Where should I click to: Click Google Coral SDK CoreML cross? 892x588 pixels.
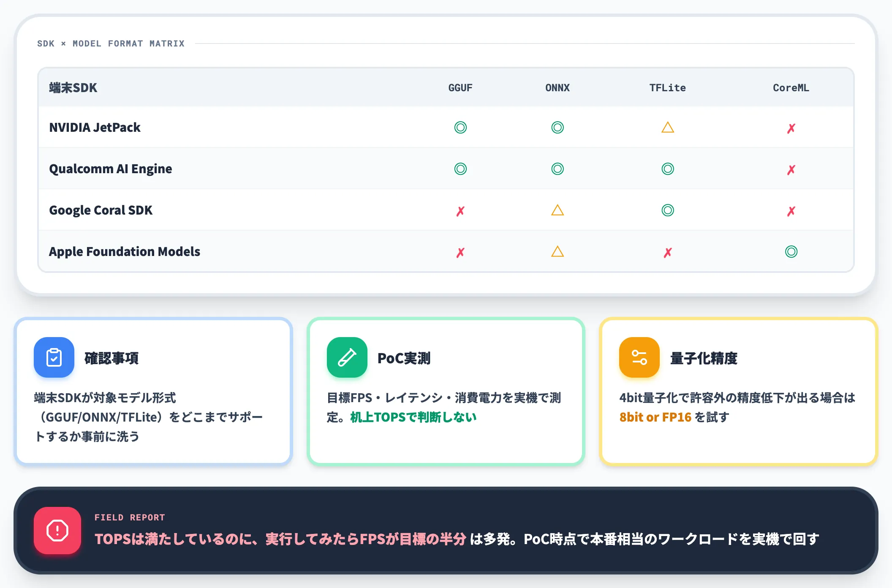click(x=791, y=211)
